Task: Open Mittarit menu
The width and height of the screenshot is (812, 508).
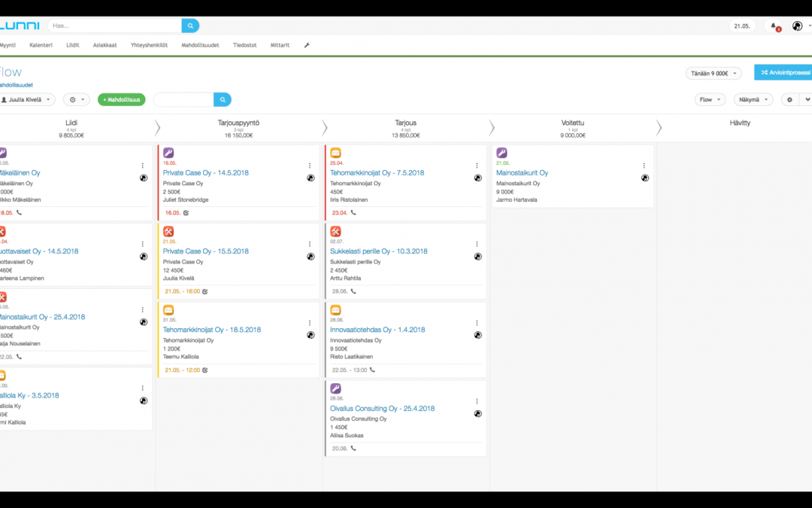Action: pyautogui.click(x=280, y=45)
